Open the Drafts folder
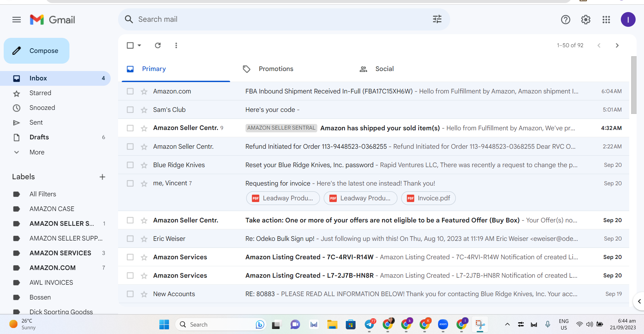Screen dimensions: 644x334 [x=55, y=137]
